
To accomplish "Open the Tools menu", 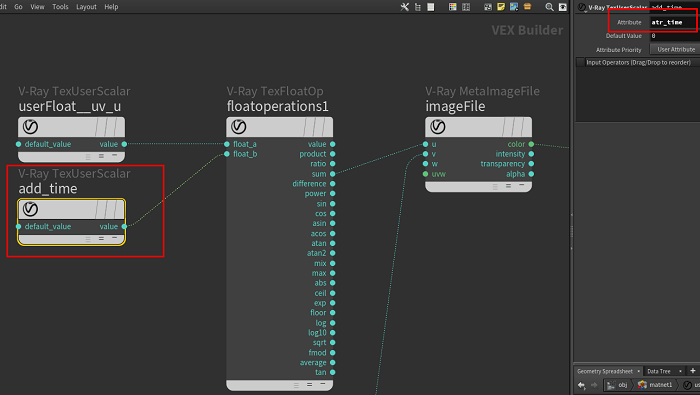I will pyautogui.click(x=60, y=7).
